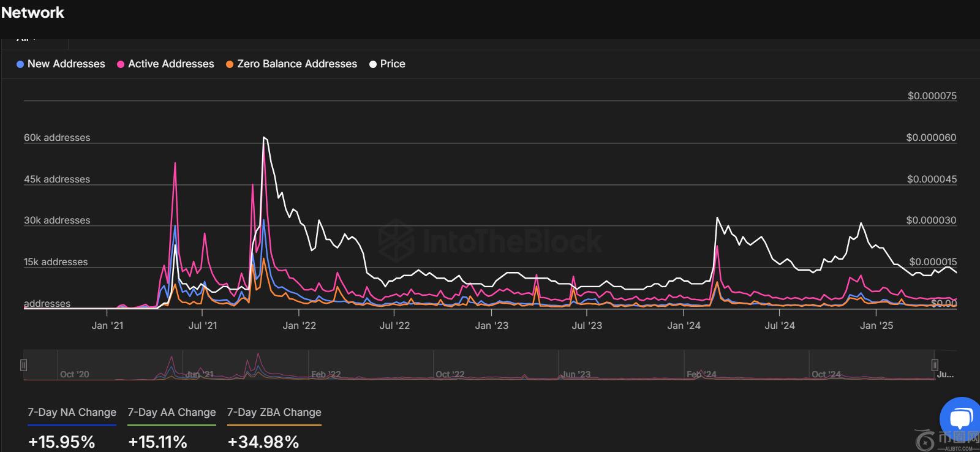The image size is (980, 452).
Task: Select the 7-Day AA Change tab
Action: click(171, 413)
